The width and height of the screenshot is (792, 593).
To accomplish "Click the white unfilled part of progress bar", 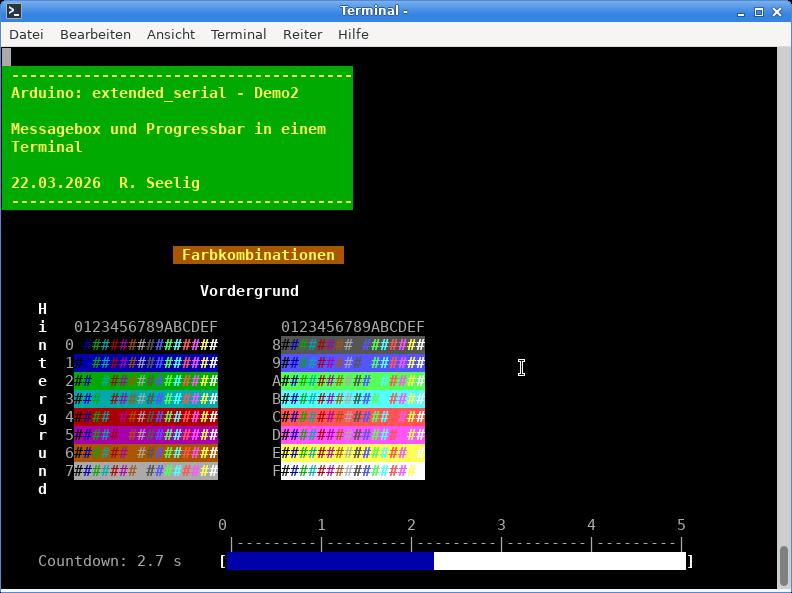I will [x=560, y=561].
